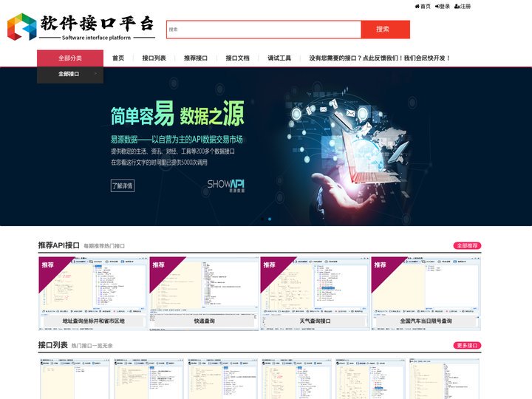Open the 注册 register link

(x=463, y=6)
